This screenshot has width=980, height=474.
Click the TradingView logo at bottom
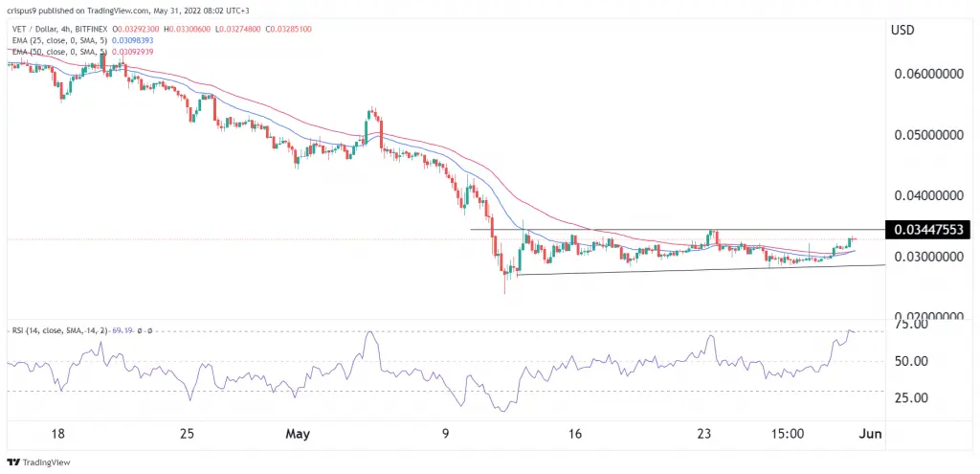[x=38, y=463]
